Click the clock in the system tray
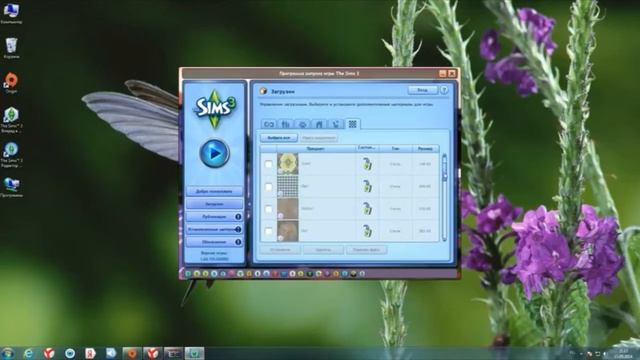The height and width of the screenshot is (360, 640). 623,353
